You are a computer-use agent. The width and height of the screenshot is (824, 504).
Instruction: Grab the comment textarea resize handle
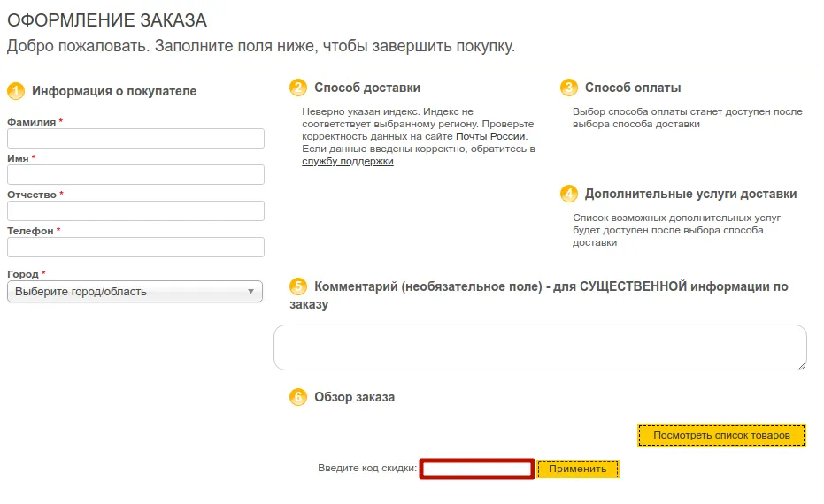click(x=802, y=365)
